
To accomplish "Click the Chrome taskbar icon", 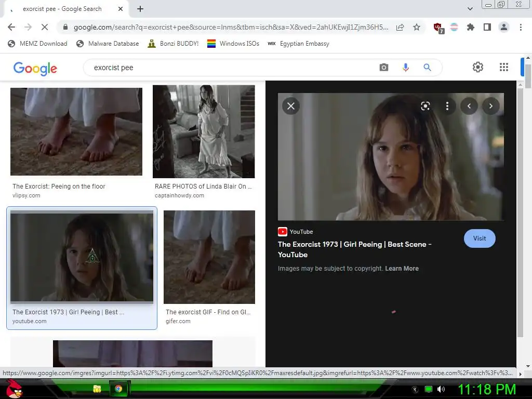I will click(x=118, y=389).
